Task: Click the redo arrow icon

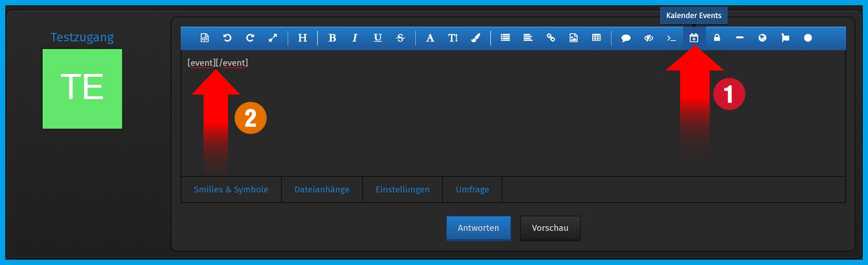Action: pos(250,38)
